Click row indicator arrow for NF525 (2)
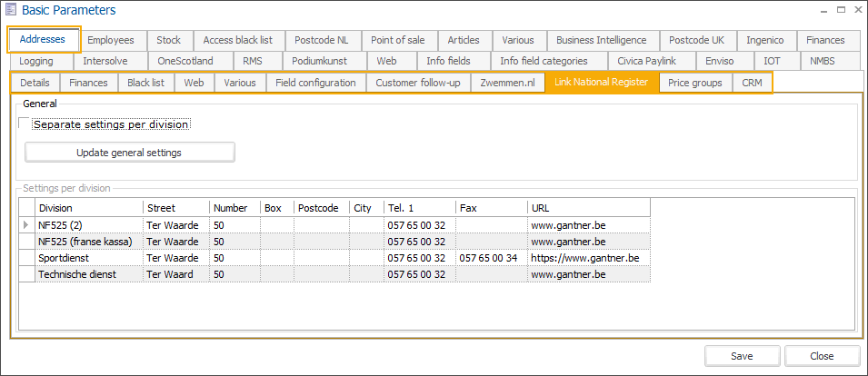 (27, 225)
